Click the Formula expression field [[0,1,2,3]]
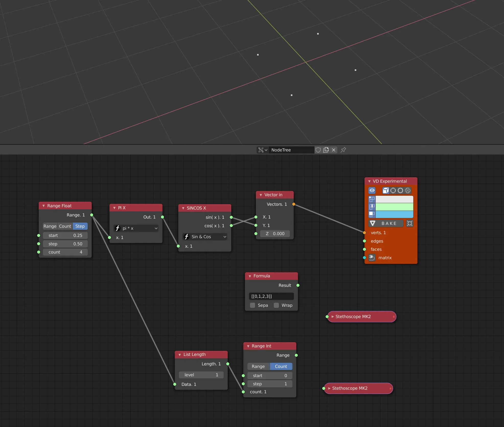Viewport: 504px width, 427px height. point(271,296)
